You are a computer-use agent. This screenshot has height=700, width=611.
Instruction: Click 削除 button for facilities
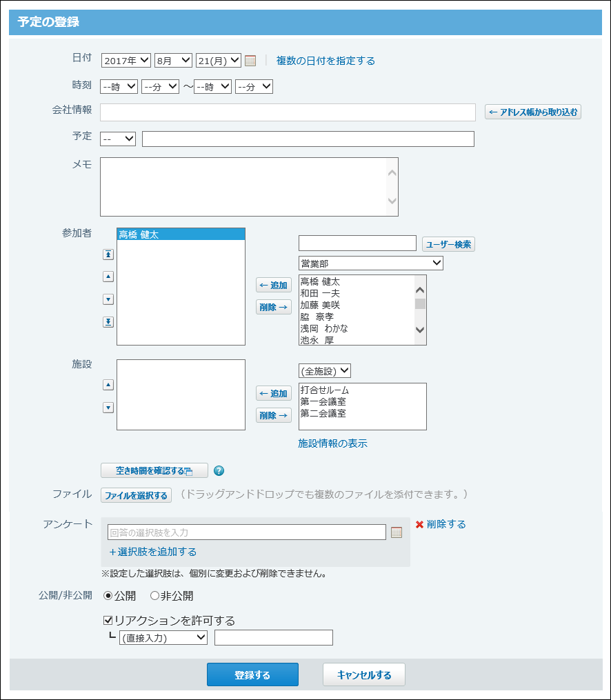pyautogui.click(x=274, y=415)
